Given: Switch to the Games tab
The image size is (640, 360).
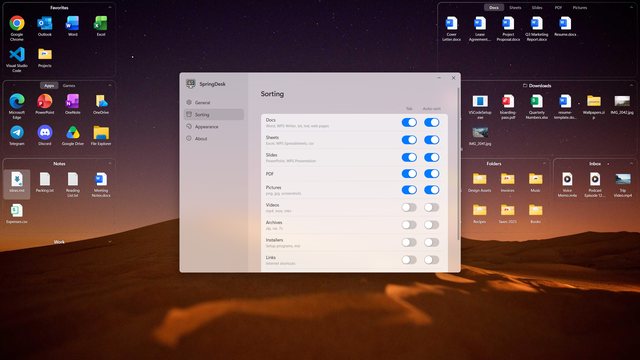Looking at the screenshot, I should [x=69, y=86].
